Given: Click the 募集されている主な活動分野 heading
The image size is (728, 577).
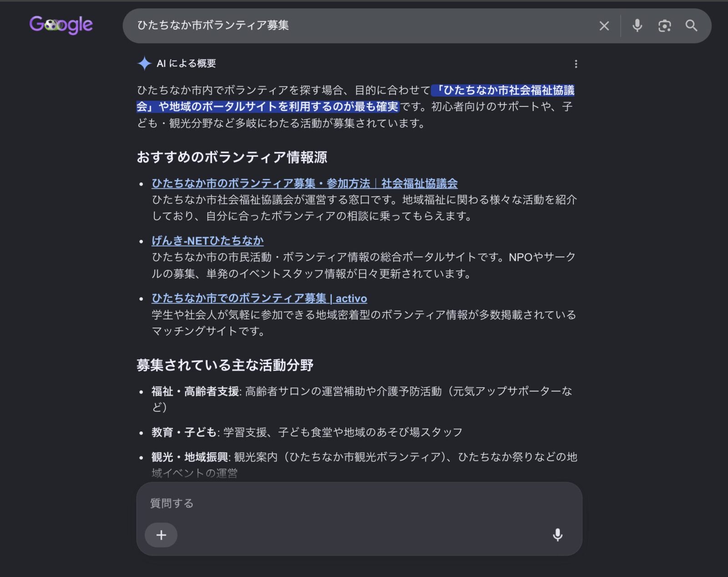Looking at the screenshot, I should pos(225,365).
